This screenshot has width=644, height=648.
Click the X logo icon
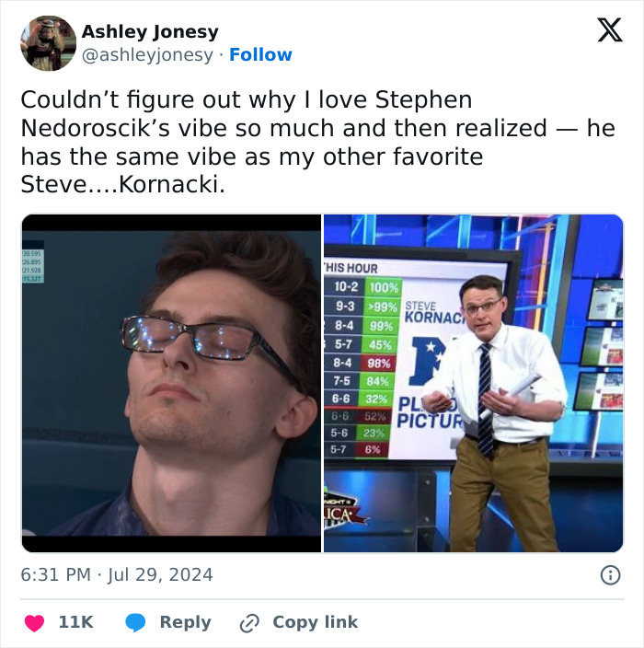pos(610,29)
